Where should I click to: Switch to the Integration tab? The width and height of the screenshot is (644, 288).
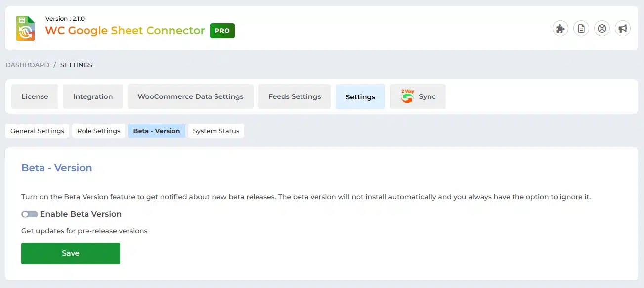pyautogui.click(x=93, y=96)
